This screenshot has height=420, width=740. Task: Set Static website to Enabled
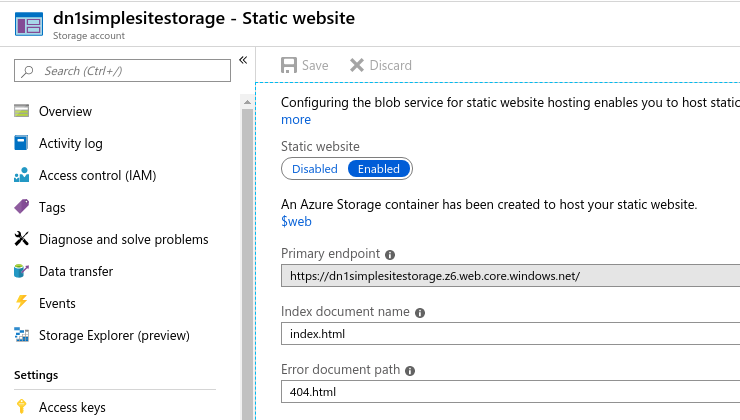(379, 169)
